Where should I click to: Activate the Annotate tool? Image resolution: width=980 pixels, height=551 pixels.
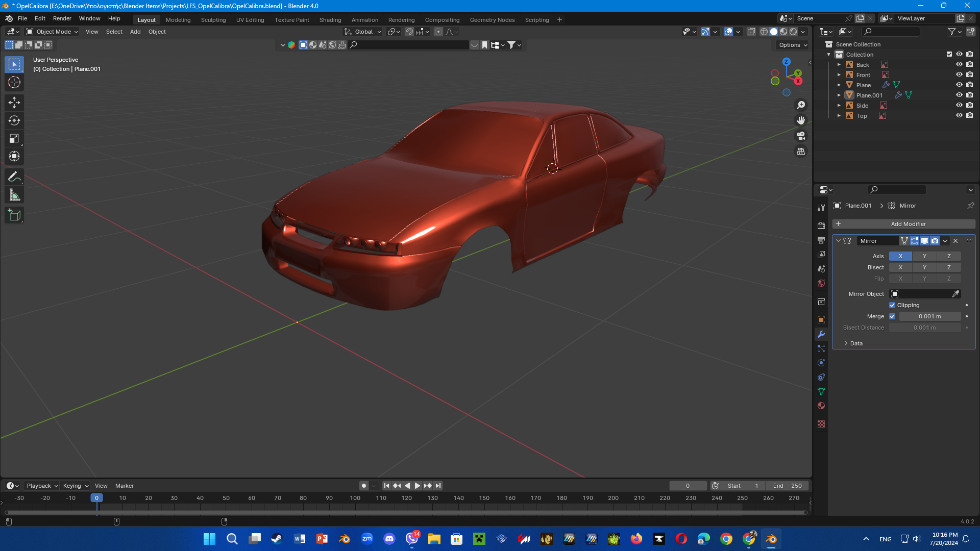(14, 177)
